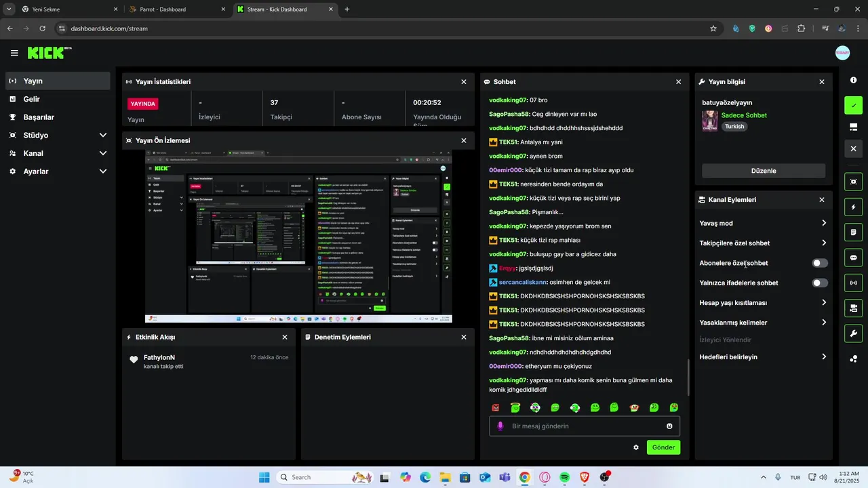Open Yasaklanmış kelimeler settings
Image resolution: width=868 pixels, height=488 pixels.
pyautogui.click(x=764, y=323)
